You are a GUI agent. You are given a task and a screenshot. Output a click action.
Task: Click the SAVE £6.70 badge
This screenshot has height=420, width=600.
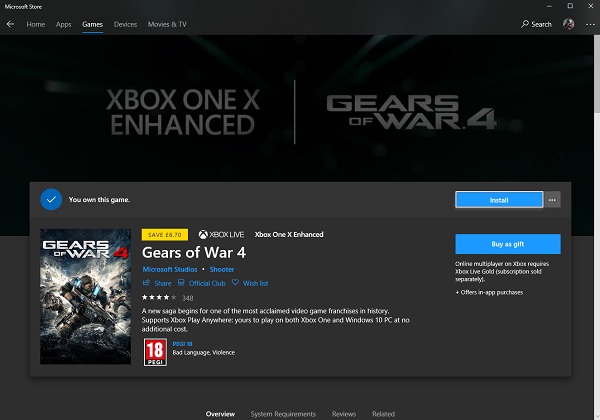(165, 234)
